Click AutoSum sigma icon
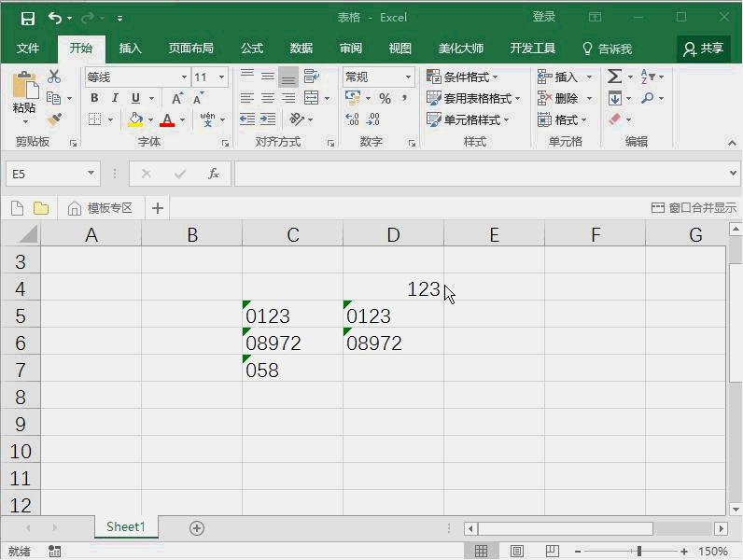The image size is (743, 560). coord(614,77)
